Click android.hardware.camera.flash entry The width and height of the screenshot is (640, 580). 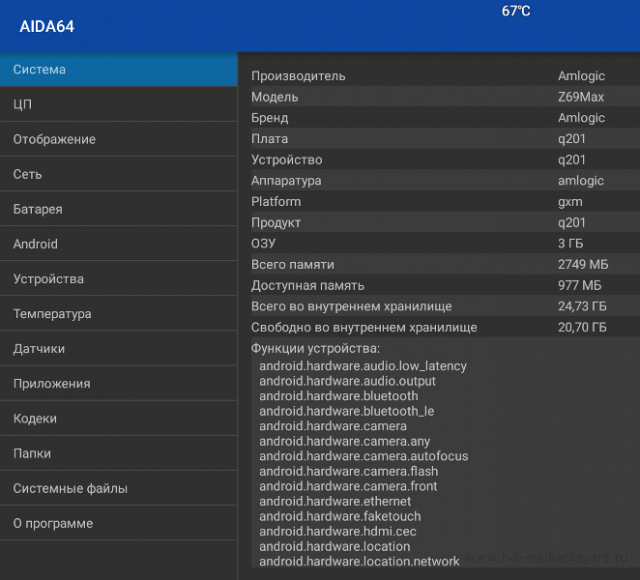pos(349,471)
